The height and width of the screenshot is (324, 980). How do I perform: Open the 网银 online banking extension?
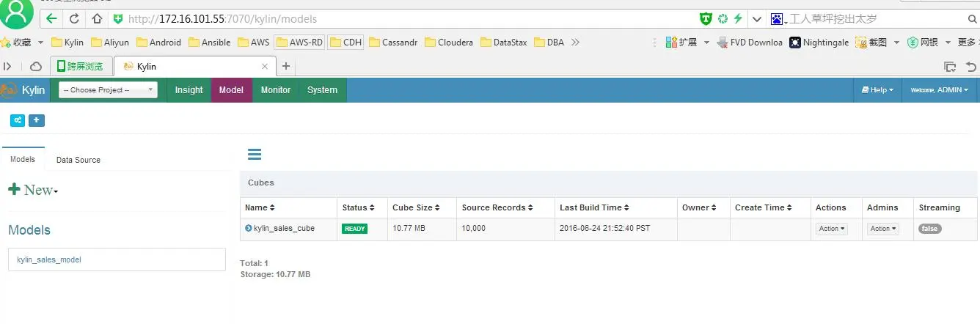(x=923, y=42)
